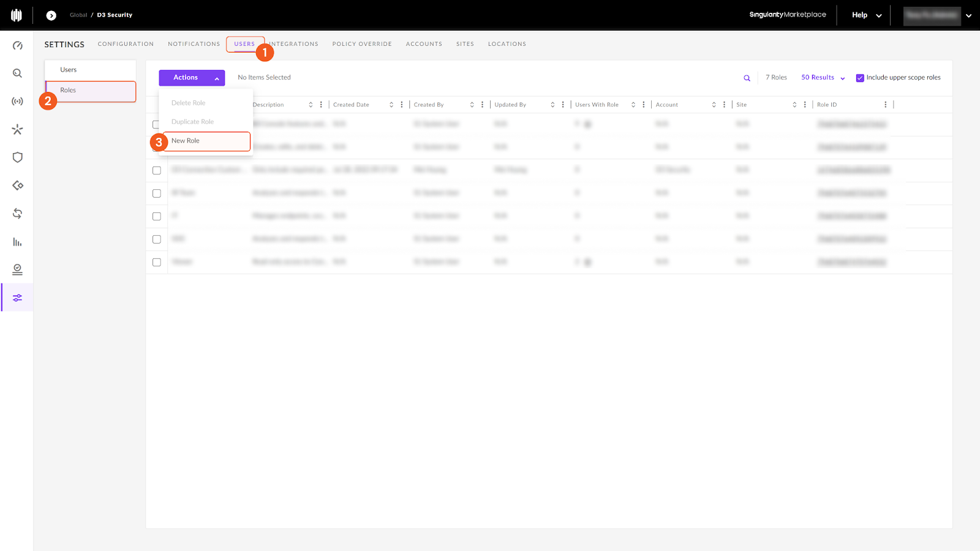Open the reports bar chart sidebar icon
The width and height of the screenshot is (980, 551).
[17, 242]
